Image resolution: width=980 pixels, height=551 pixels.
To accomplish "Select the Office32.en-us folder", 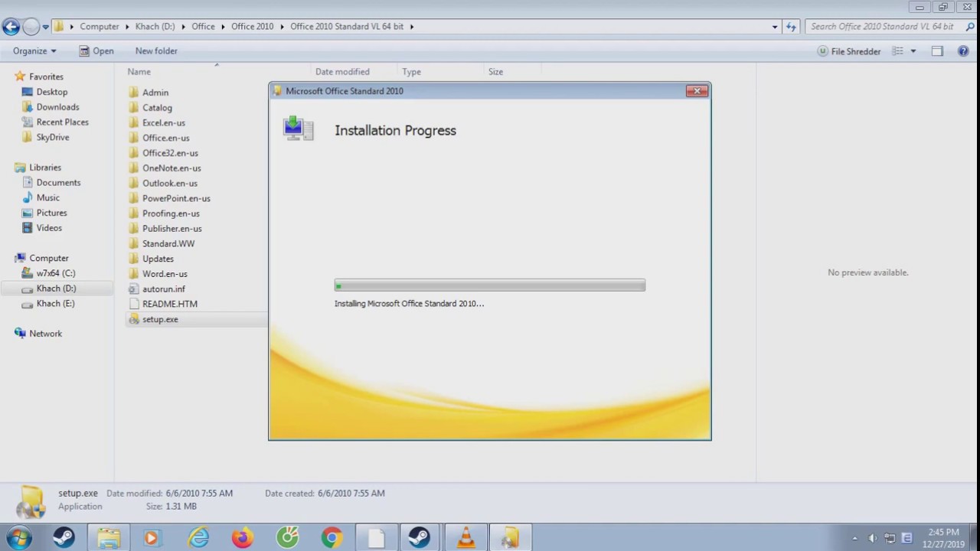I will click(x=170, y=153).
